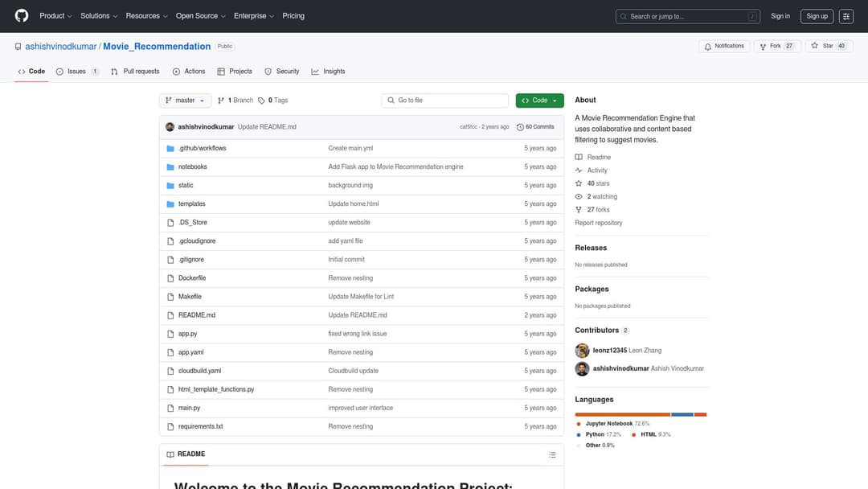This screenshot has width=868, height=489.
Task: Click the Star button
Action: [x=829, y=47]
